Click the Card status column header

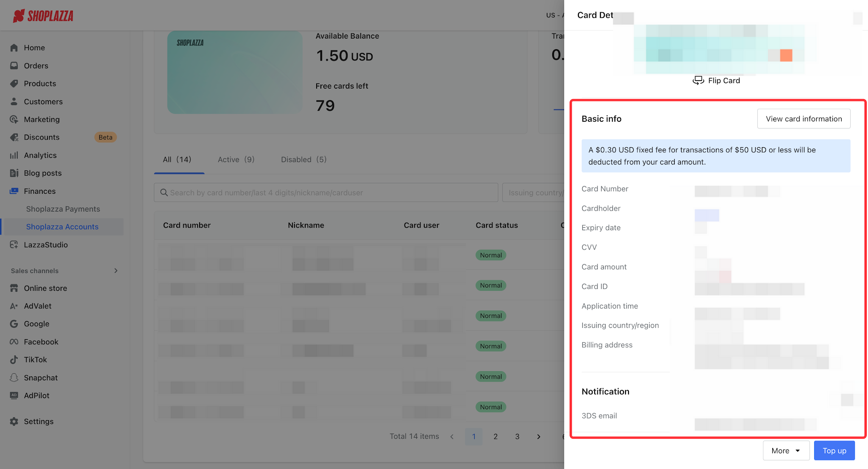pyautogui.click(x=497, y=225)
